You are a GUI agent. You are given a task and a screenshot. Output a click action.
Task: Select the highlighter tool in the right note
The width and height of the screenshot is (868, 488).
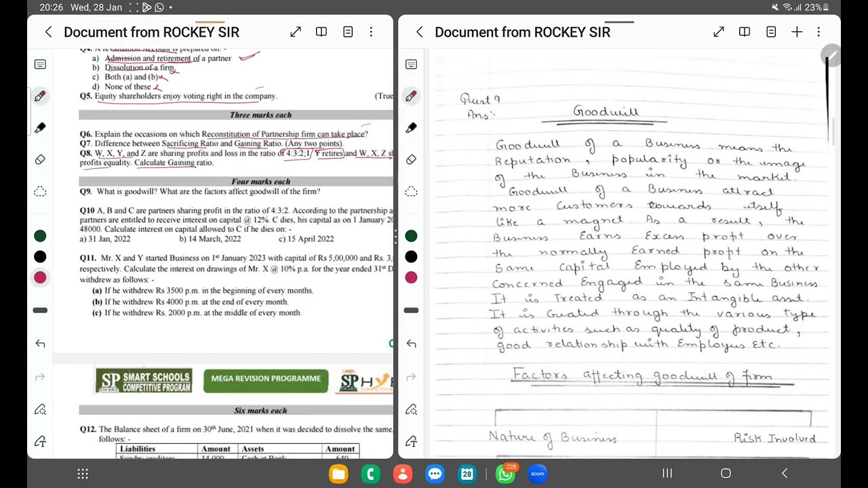click(411, 127)
